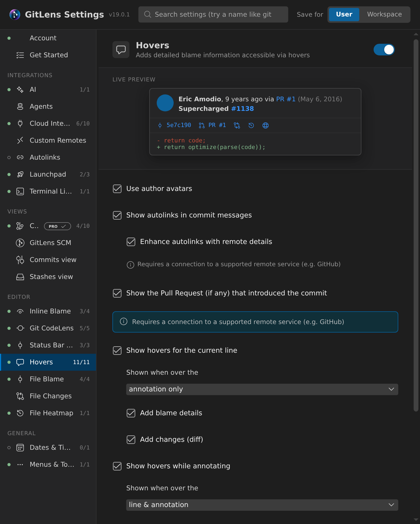Click the Custom Remotes icon

20,140
